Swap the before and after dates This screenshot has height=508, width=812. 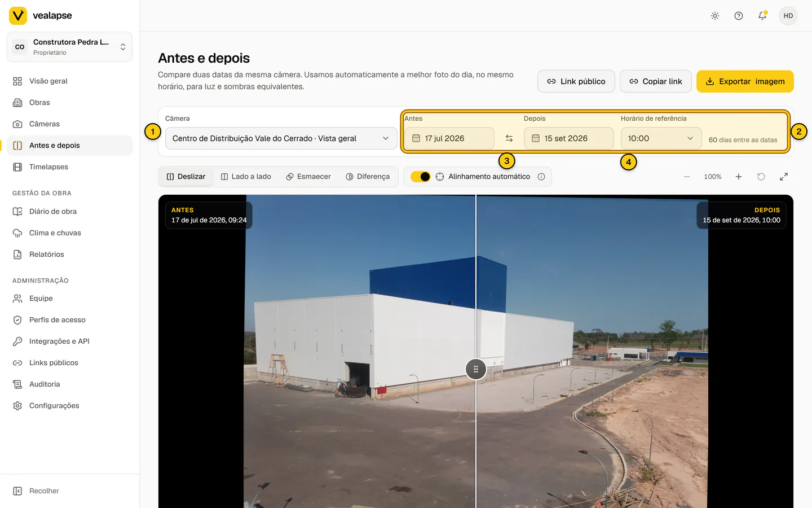click(x=509, y=138)
